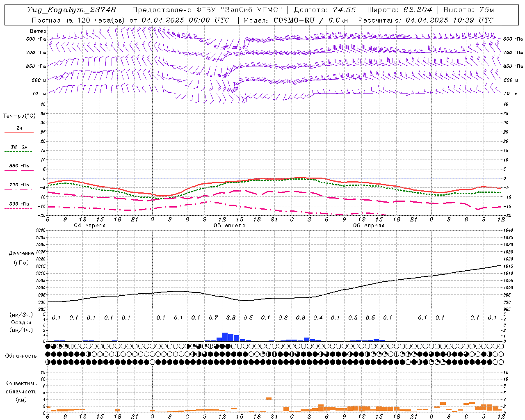Click the 0.7 precipitation total value
Viewport: 525px width, 420px height.
click(x=213, y=317)
